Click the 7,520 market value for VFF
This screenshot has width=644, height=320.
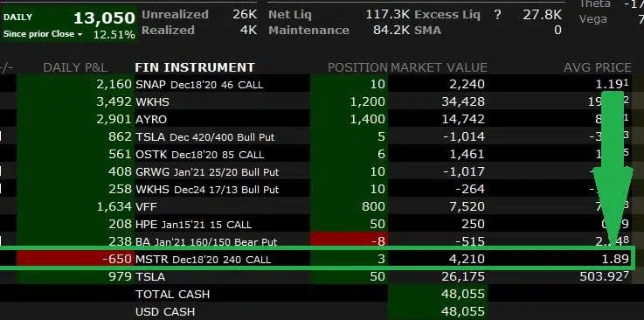point(467,206)
